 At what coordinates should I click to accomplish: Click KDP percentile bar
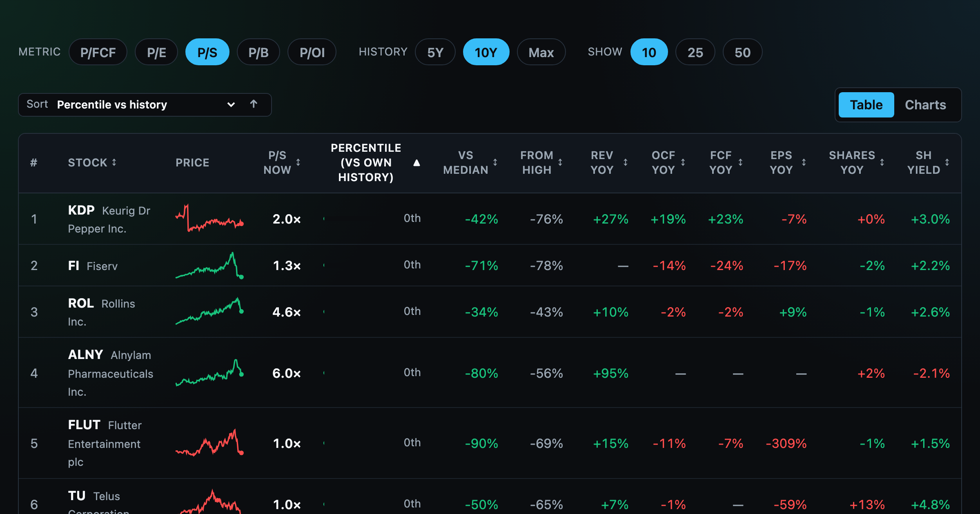coord(359,219)
